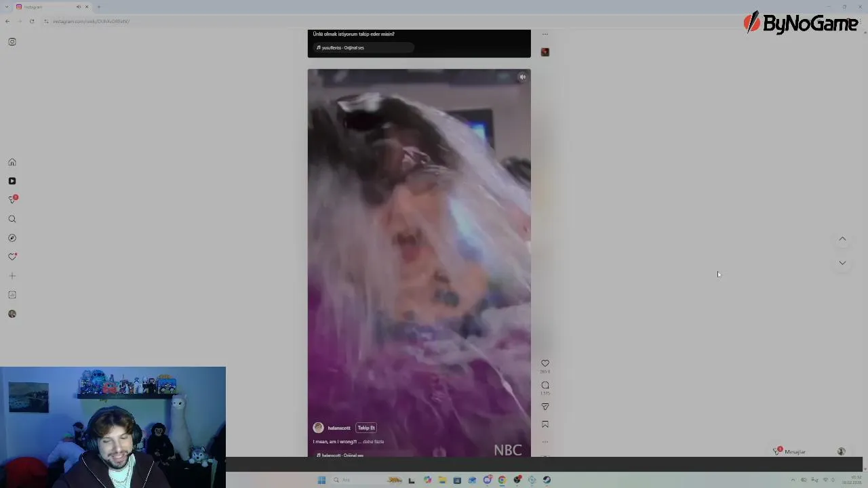Screen dimensions: 868x488
Task: Open halanscott username link
Action: [x=339, y=428]
